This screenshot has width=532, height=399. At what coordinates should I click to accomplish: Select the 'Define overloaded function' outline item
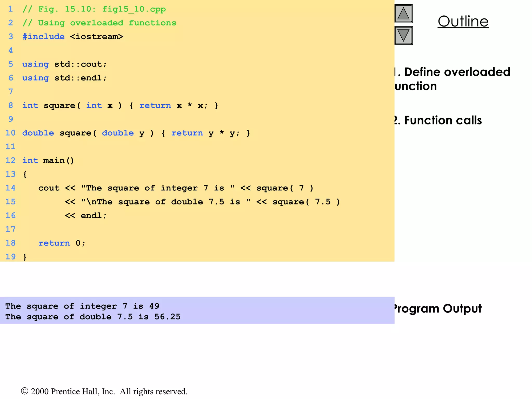click(x=452, y=79)
